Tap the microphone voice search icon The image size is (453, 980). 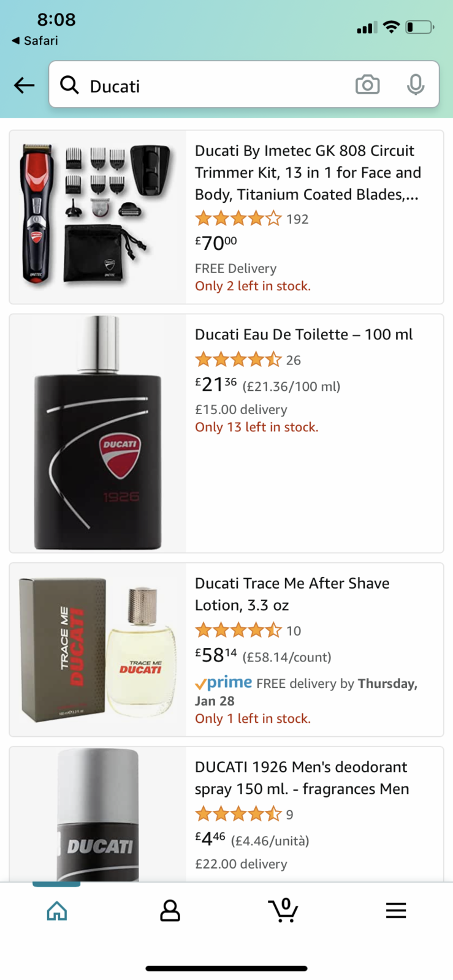coord(415,85)
